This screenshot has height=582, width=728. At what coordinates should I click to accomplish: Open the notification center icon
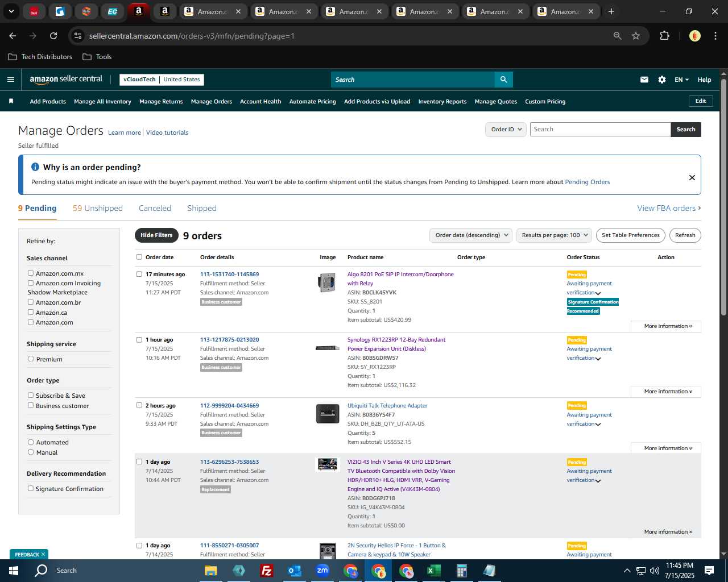pyautogui.click(x=709, y=571)
